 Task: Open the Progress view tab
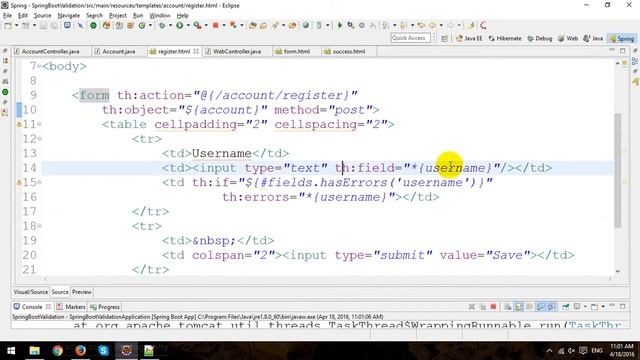point(105,307)
